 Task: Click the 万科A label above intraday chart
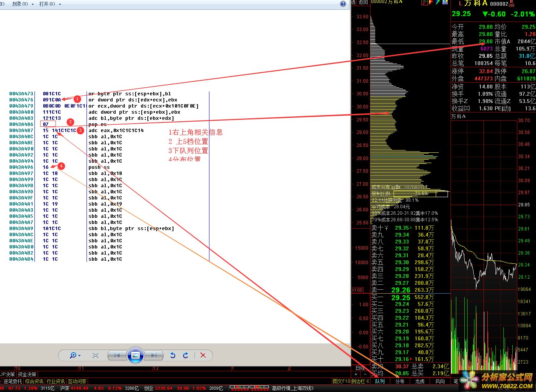(458, 116)
